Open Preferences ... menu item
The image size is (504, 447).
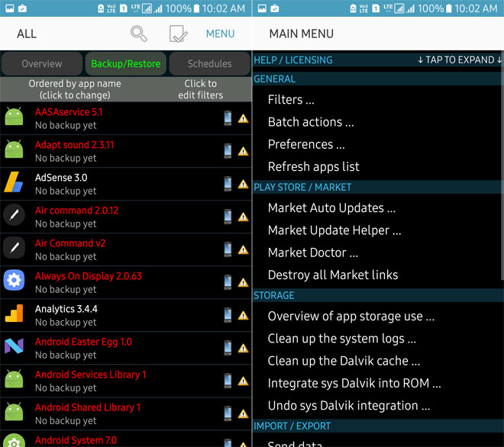(x=377, y=144)
